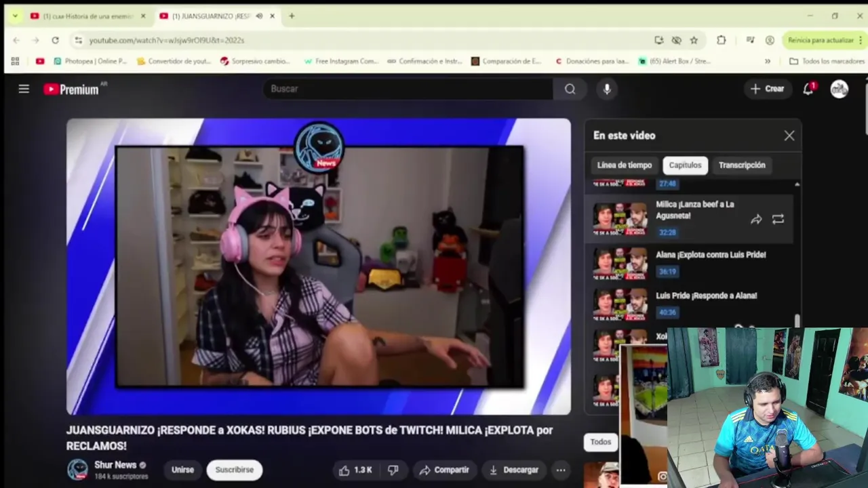The height and width of the screenshot is (488, 868).
Task: Open media control icon in toolbar
Action: (750, 40)
